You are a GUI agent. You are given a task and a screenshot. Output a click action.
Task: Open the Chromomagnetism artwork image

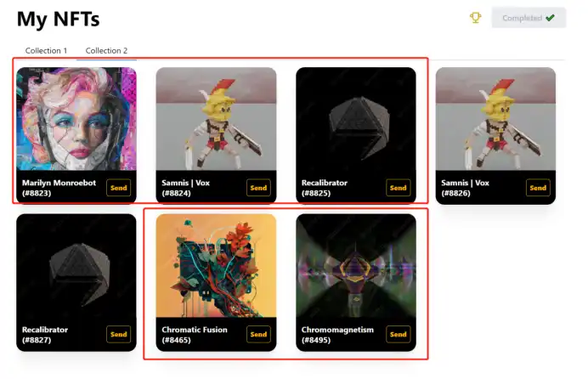(356, 265)
